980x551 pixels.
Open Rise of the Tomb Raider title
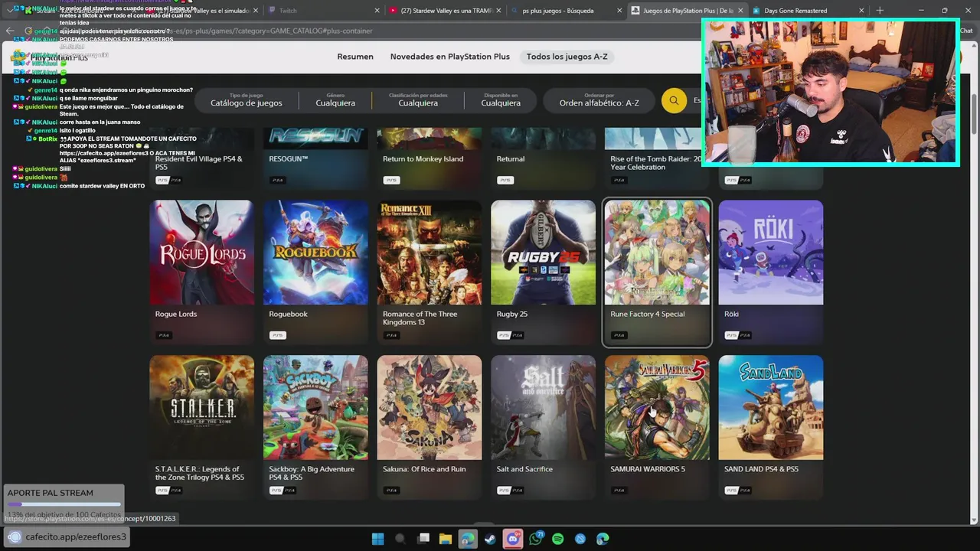[x=656, y=163]
